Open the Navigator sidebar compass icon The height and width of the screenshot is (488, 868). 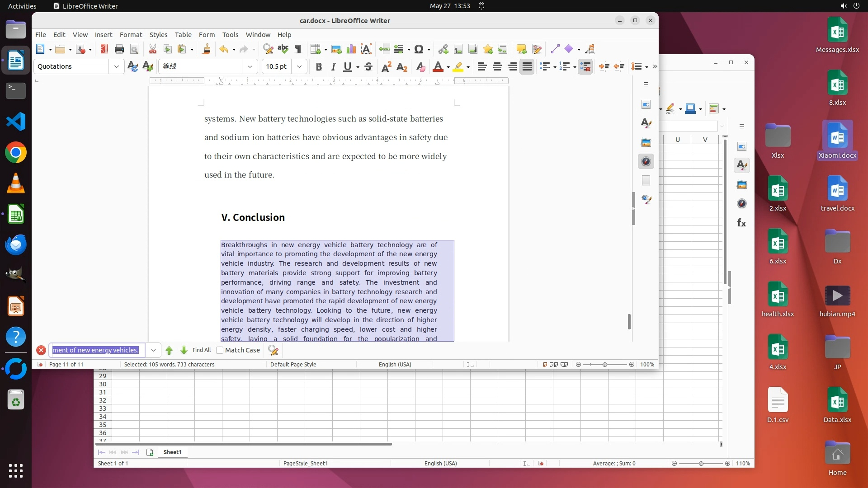(646, 162)
